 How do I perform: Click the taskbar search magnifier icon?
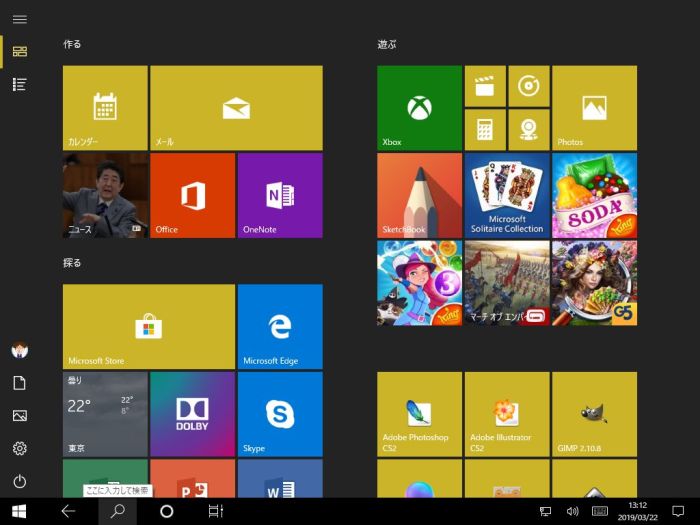116,511
